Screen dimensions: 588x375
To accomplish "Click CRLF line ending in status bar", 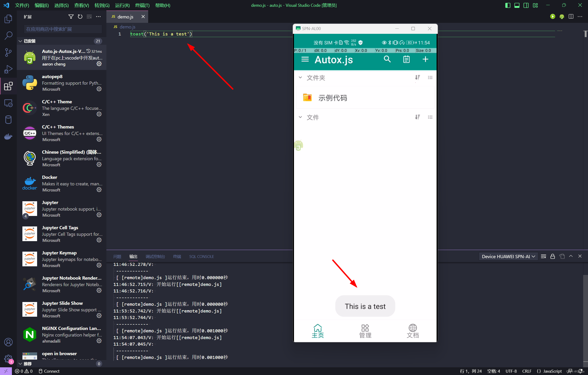I will point(527,371).
